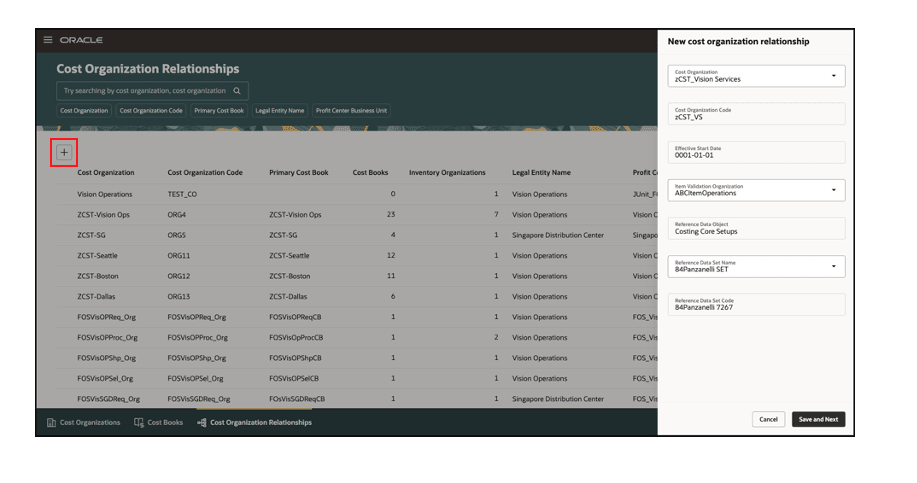This screenshot has height=483, width=917.
Task: Select the FOSVisOPReq_Org cost organization cell
Action: [106, 317]
